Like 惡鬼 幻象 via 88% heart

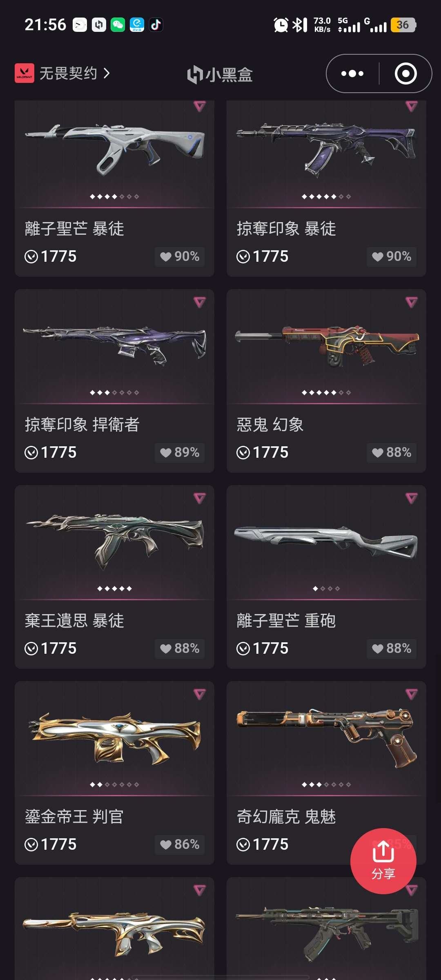click(392, 452)
